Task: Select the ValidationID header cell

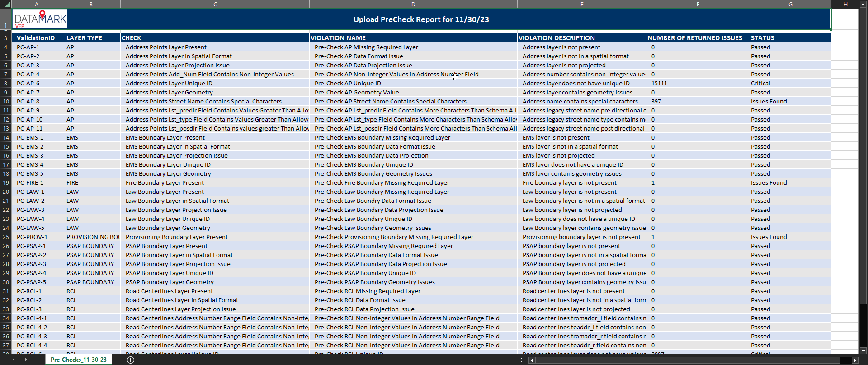Action: (x=36, y=38)
